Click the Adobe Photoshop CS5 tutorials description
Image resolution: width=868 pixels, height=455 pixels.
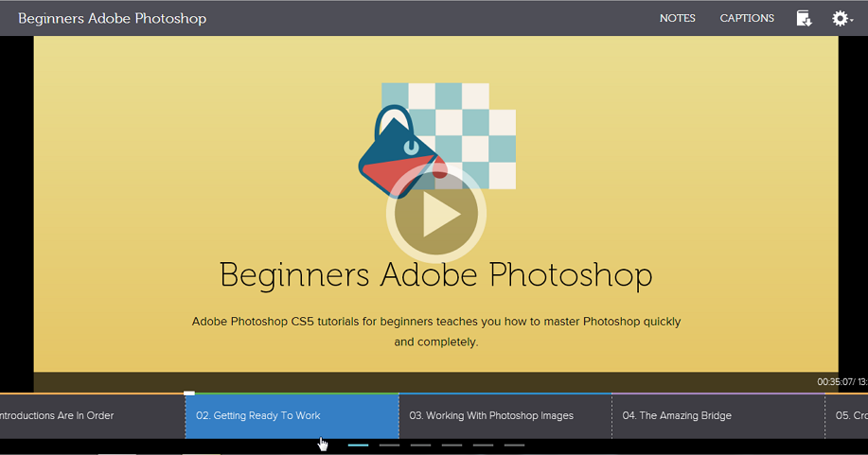point(436,332)
